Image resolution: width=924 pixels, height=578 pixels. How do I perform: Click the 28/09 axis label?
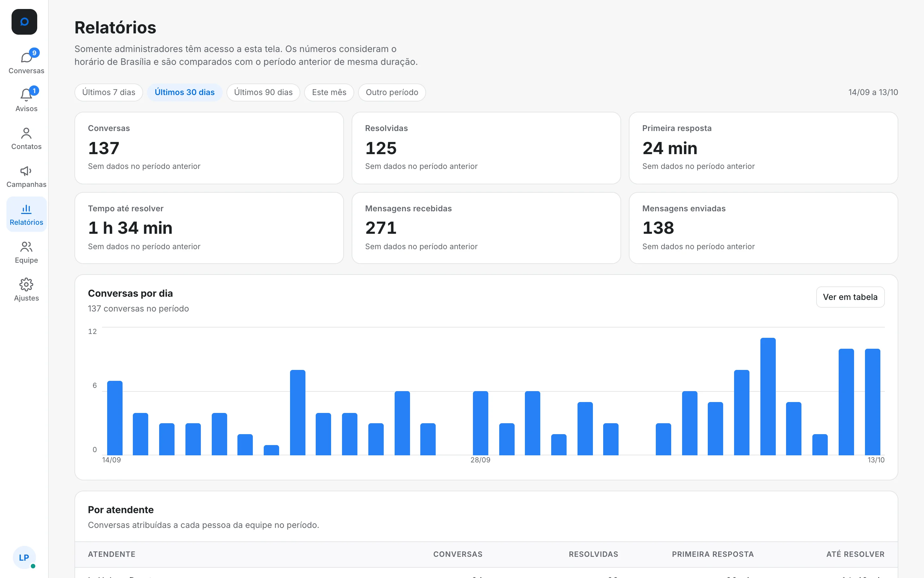[x=480, y=460]
